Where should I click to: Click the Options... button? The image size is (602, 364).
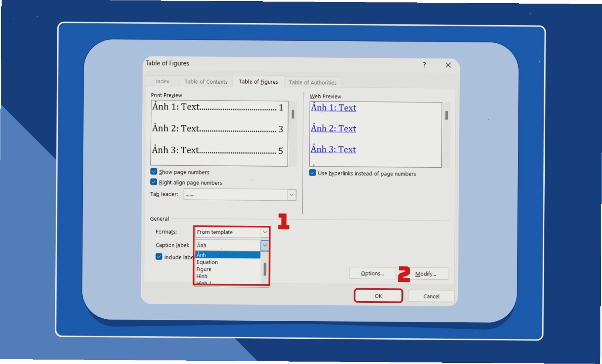pyautogui.click(x=372, y=274)
